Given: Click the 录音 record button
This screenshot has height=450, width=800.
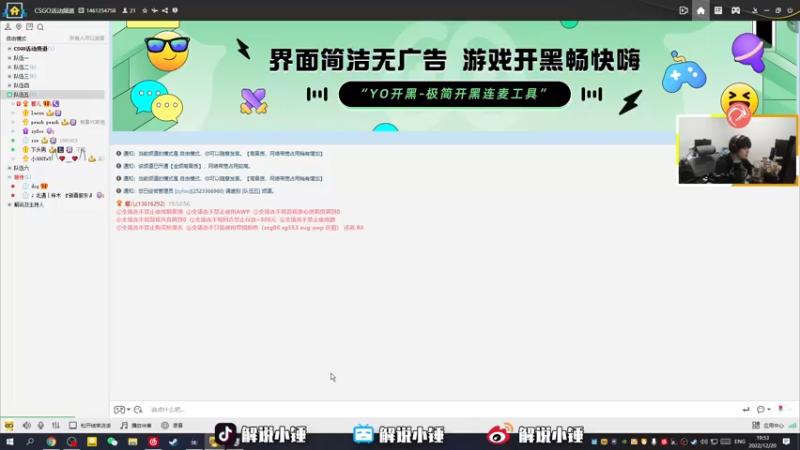Looking at the screenshot, I should pos(172,426).
